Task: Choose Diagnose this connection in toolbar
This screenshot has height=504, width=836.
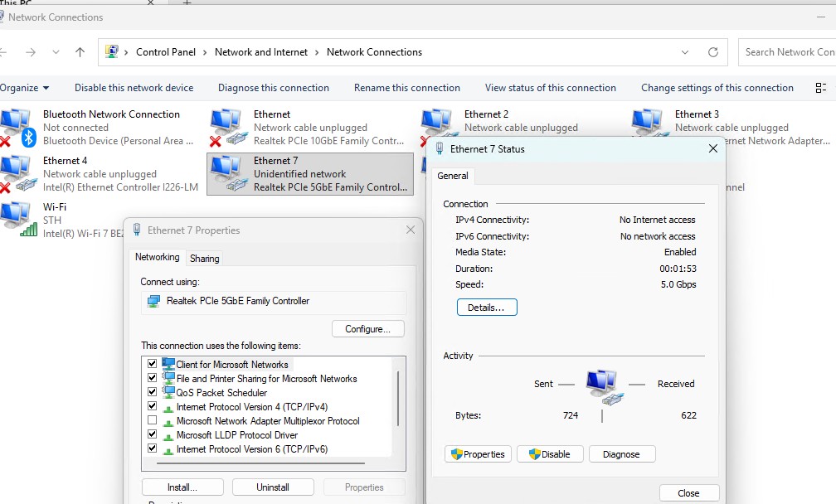Action: pos(273,88)
